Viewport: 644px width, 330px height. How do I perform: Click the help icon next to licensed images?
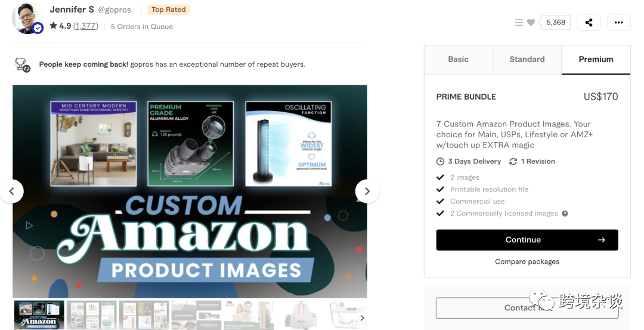pos(565,213)
